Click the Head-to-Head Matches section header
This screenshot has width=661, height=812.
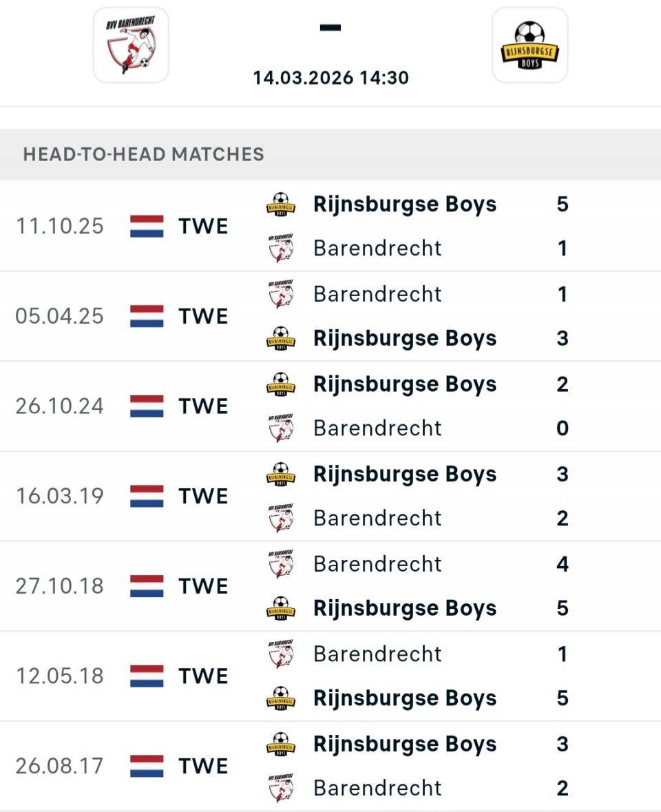pos(144,154)
